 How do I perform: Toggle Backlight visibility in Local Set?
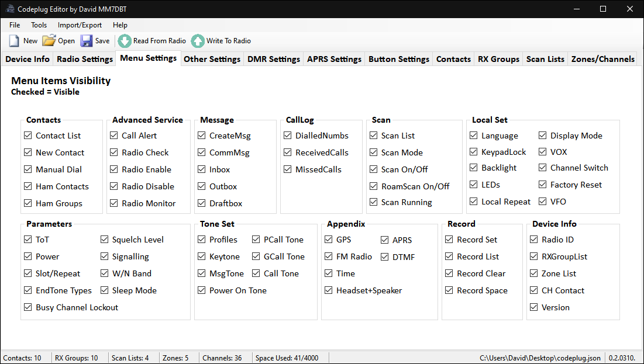(474, 168)
